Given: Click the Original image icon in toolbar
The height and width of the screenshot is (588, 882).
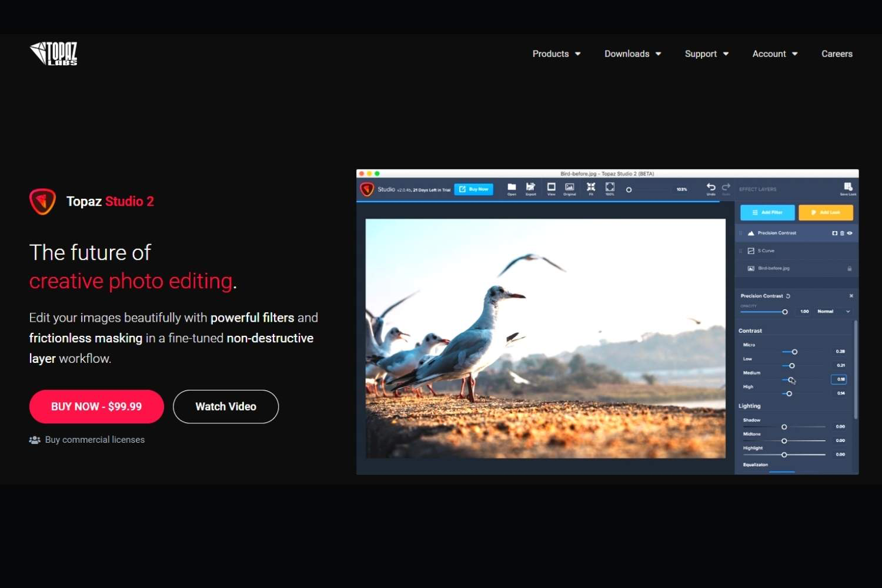Looking at the screenshot, I should (570, 187).
